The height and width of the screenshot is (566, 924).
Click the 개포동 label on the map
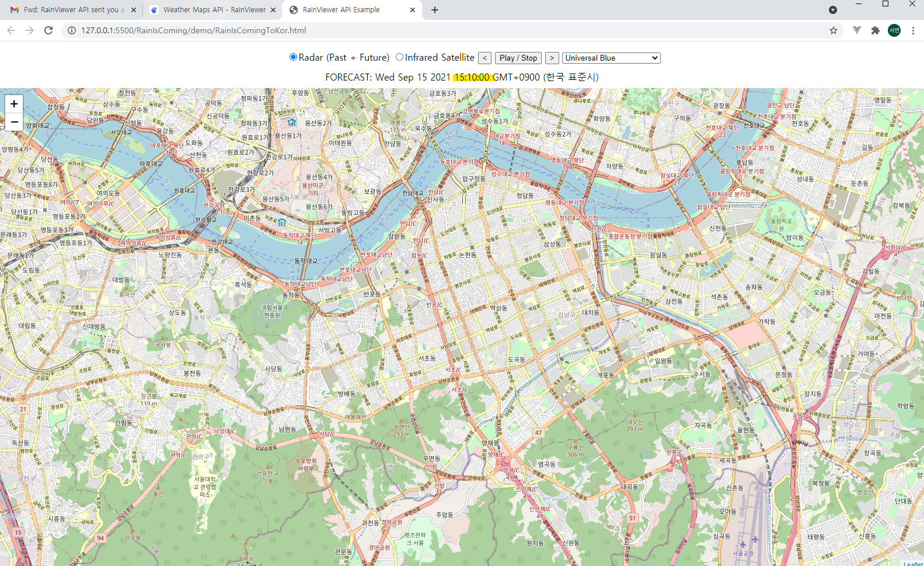point(605,375)
